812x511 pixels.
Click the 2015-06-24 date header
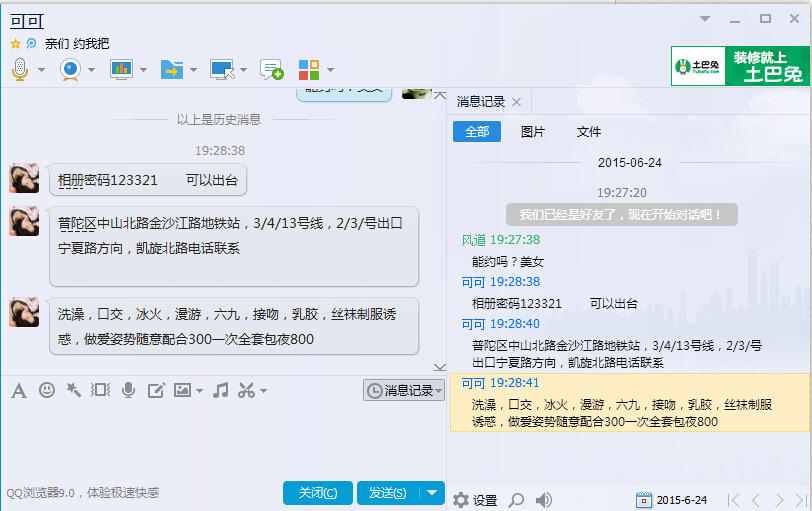pyautogui.click(x=630, y=163)
